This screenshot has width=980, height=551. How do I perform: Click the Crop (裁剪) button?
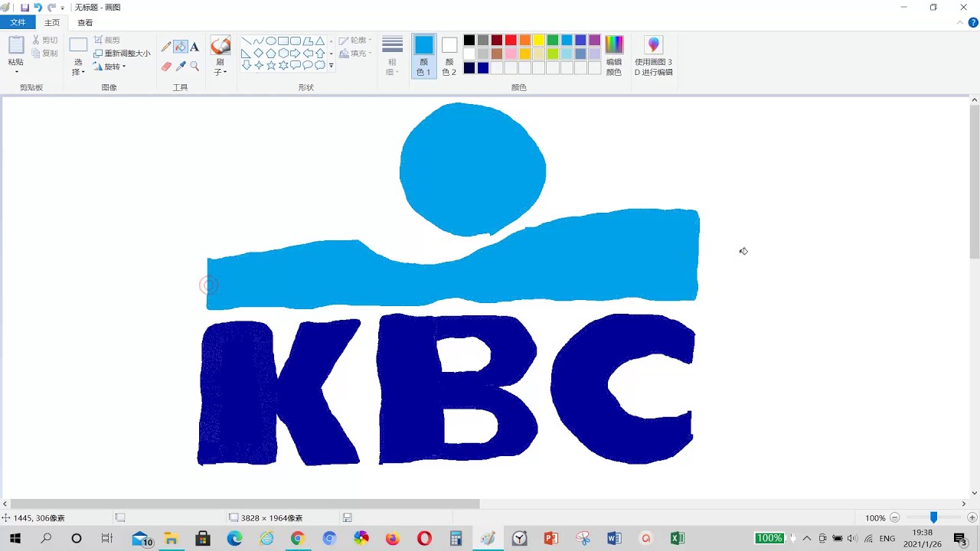[107, 40]
